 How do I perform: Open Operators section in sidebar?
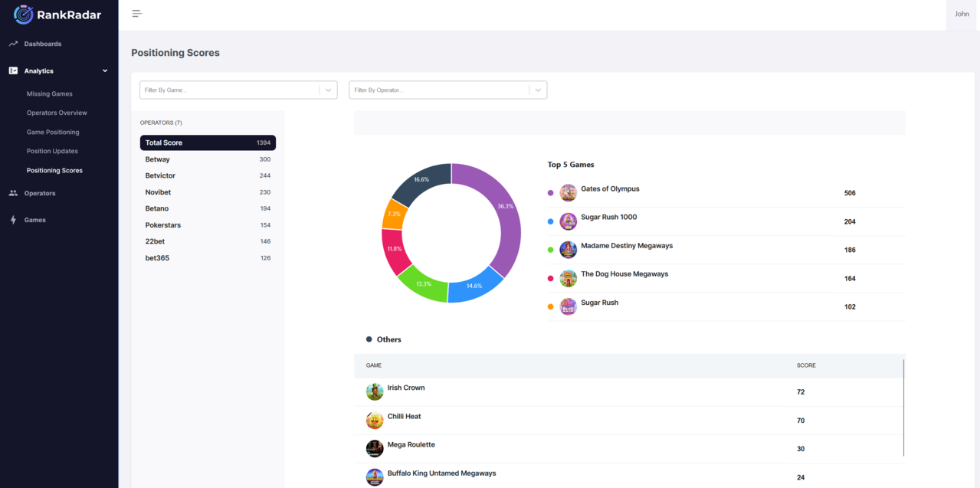40,193
